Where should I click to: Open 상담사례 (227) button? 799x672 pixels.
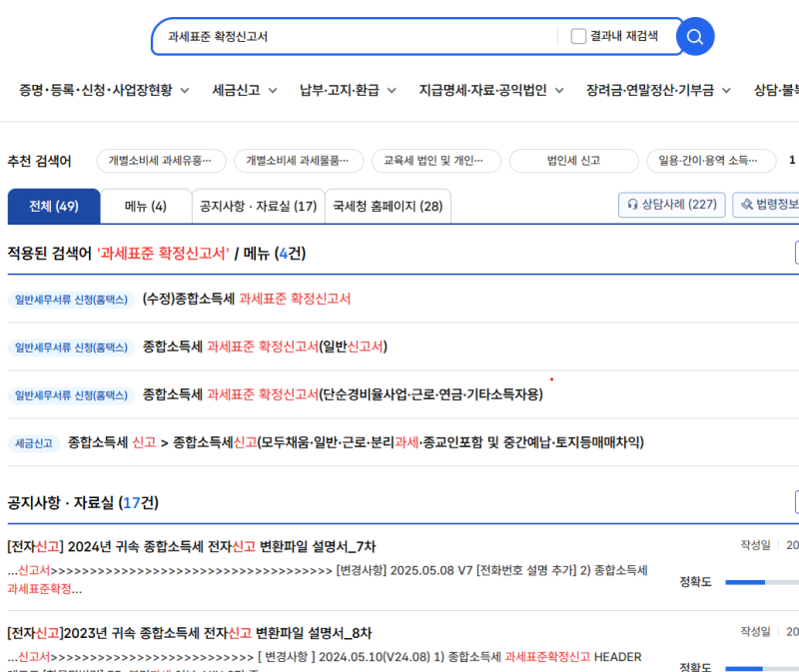pyautogui.click(x=671, y=205)
